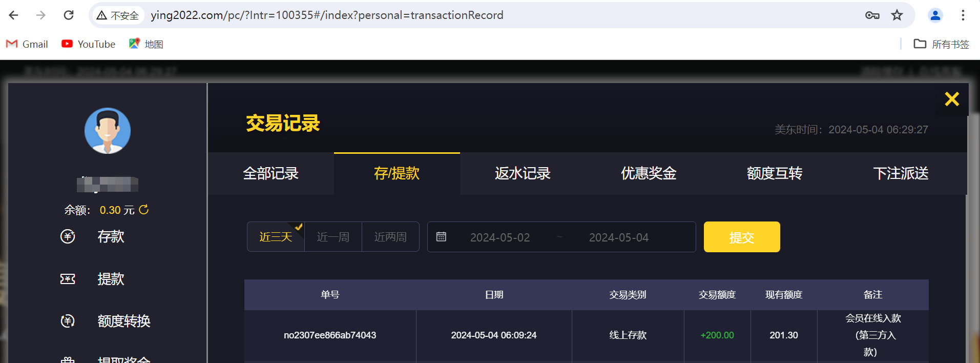Click the 现有额度 column header

click(x=784, y=295)
